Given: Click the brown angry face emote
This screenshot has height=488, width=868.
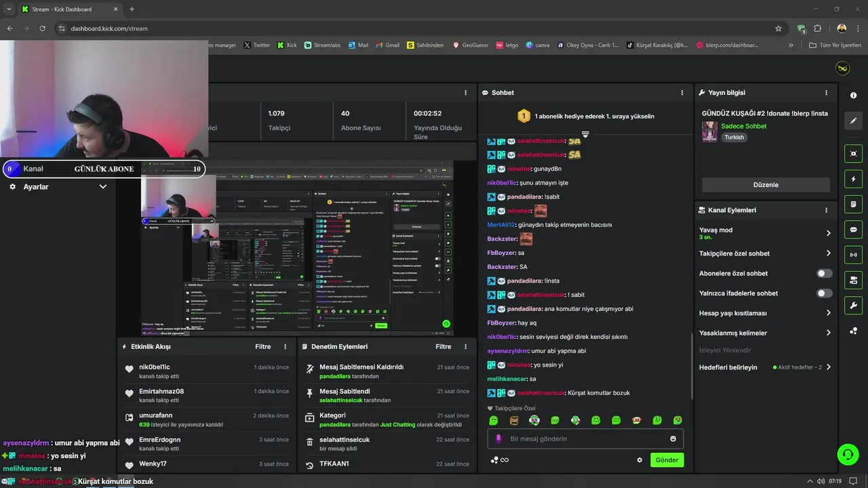Looking at the screenshot, I should [x=514, y=420].
